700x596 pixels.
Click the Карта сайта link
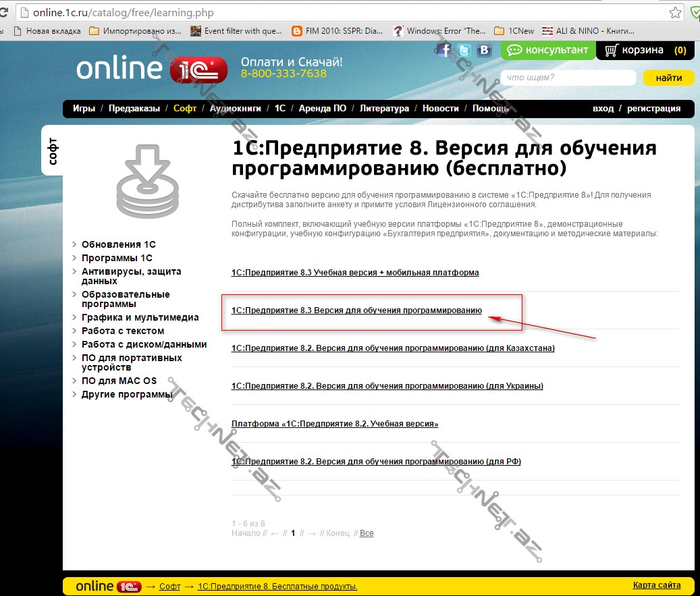656,585
